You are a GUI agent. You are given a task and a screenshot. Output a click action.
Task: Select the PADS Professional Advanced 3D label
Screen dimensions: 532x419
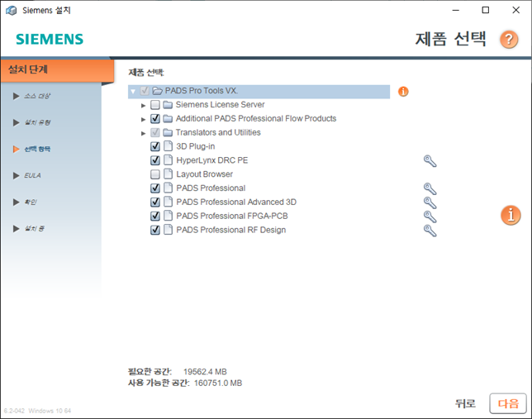tap(236, 202)
